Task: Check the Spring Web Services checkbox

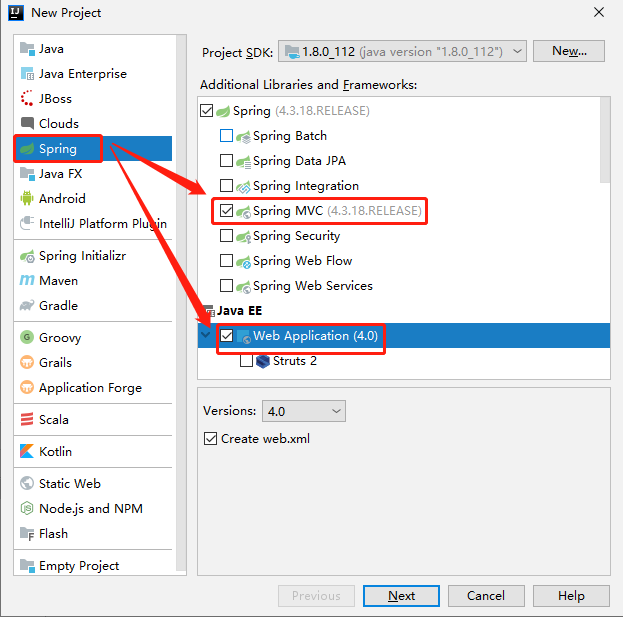Action: 226,285
